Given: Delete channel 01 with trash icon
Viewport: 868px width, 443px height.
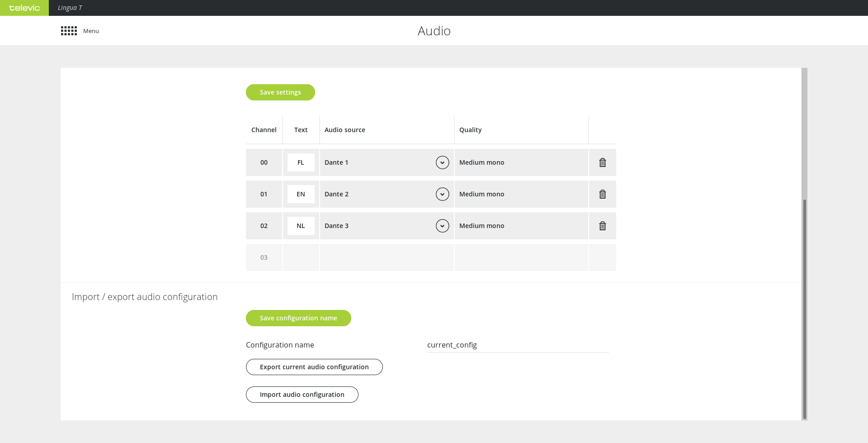Looking at the screenshot, I should pyautogui.click(x=602, y=194).
